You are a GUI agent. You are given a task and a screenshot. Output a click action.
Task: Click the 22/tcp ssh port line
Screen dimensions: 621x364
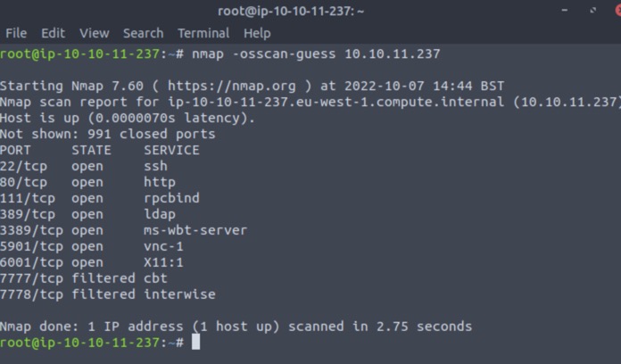point(84,166)
